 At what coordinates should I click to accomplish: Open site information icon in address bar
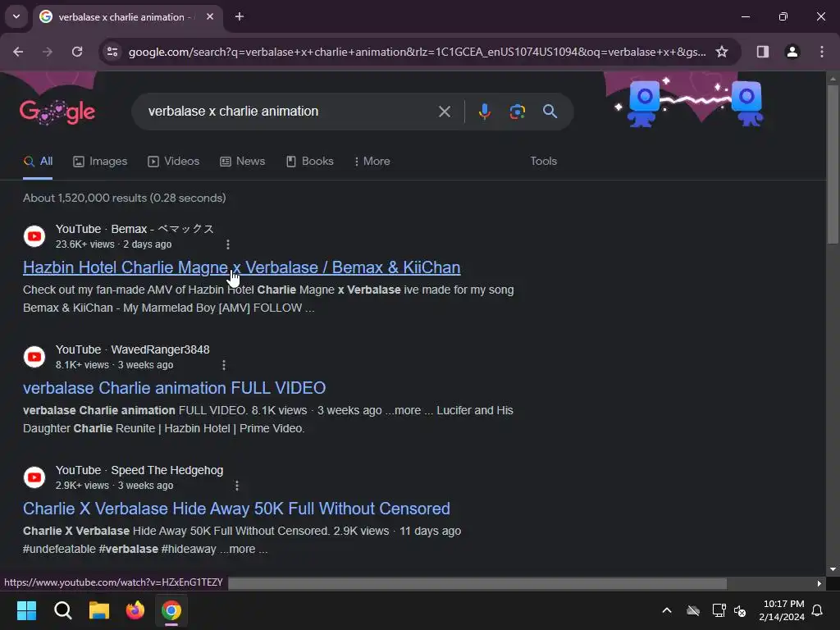pos(112,52)
